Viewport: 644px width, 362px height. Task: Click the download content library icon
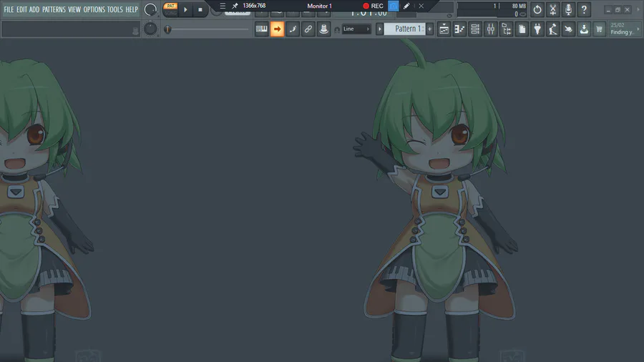pyautogui.click(x=584, y=29)
